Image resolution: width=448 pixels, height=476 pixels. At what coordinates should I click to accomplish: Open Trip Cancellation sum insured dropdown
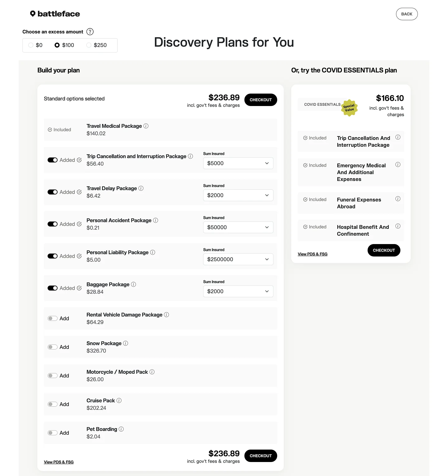coord(238,163)
